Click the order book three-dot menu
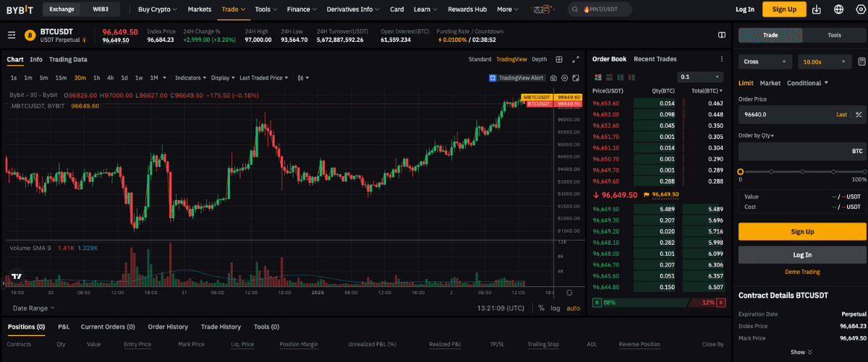Viewport: 868px width, 362px height. click(x=721, y=59)
